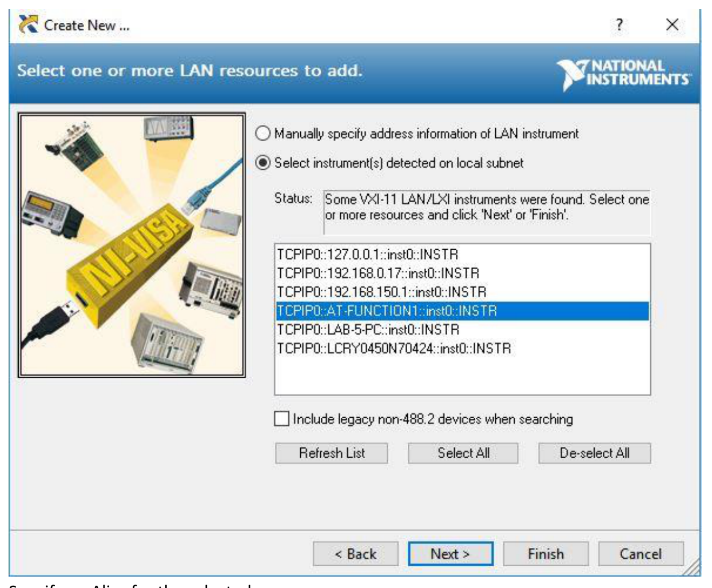Viewport: 712px width, 588px height.
Task: Click the NI-VISA illustration image
Action: [x=132, y=245]
